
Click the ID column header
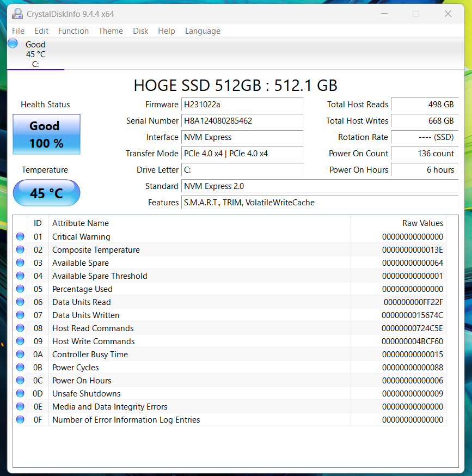click(38, 223)
